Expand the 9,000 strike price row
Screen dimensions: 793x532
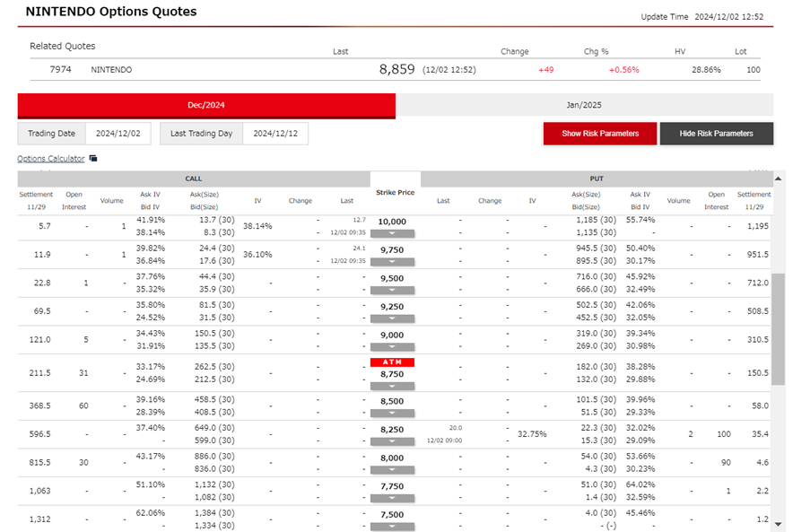click(x=392, y=347)
